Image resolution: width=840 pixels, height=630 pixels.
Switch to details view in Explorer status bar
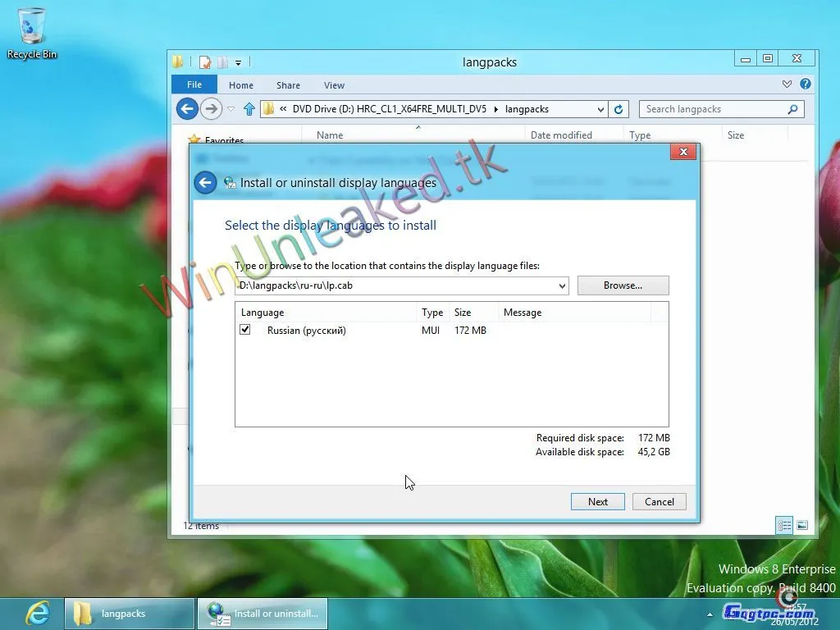click(784, 526)
